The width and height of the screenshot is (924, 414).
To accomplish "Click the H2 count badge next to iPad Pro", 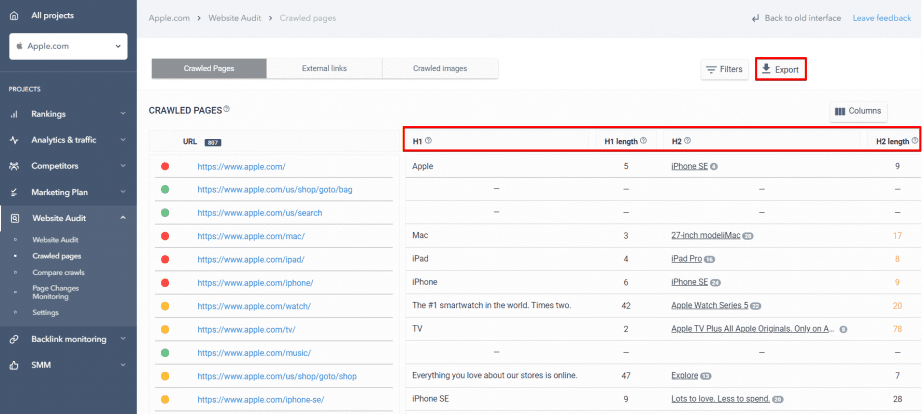I will pos(710,260).
